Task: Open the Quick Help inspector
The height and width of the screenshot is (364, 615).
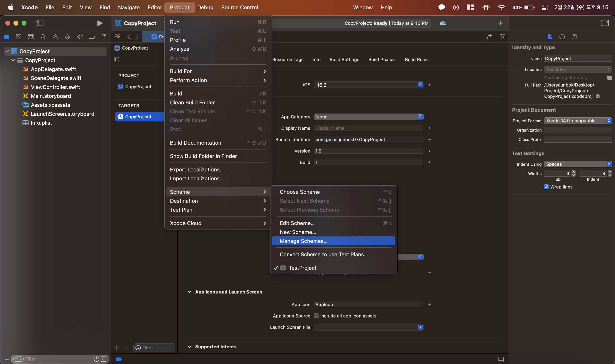Action: [574, 37]
